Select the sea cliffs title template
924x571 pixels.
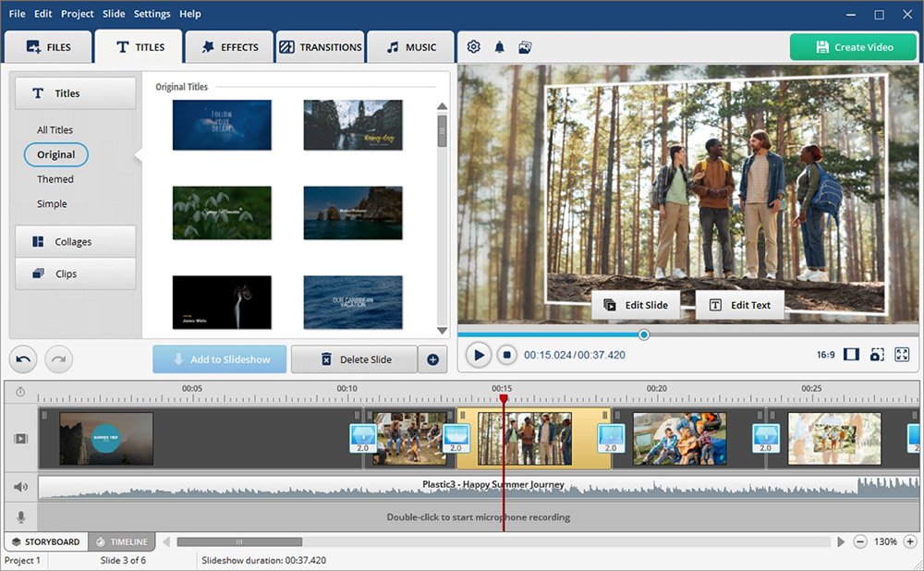pyautogui.click(x=353, y=213)
